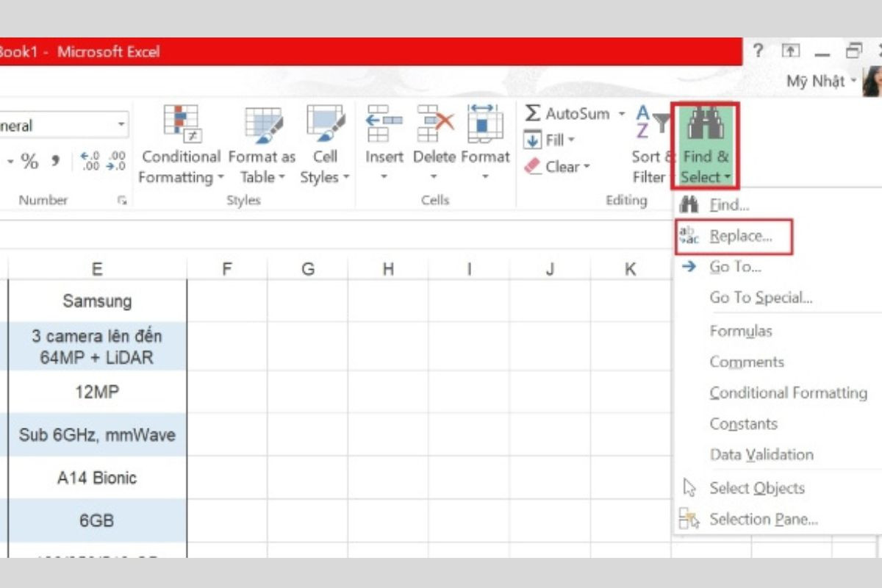Open Conditional Formatting icon in Styles group
The width and height of the screenshot is (882, 588).
pyautogui.click(x=181, y=124)
